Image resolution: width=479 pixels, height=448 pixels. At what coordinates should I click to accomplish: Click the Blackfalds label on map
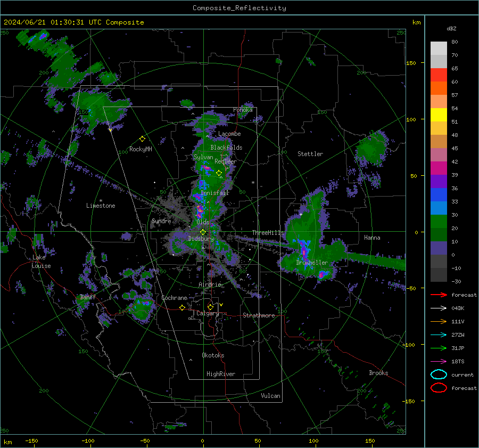pos(226,148)
